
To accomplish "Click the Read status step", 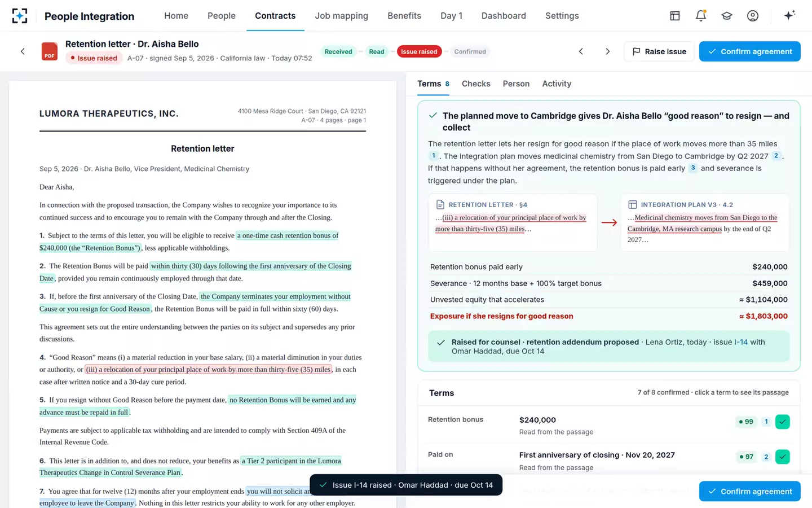I will click(x=377, y=51).
